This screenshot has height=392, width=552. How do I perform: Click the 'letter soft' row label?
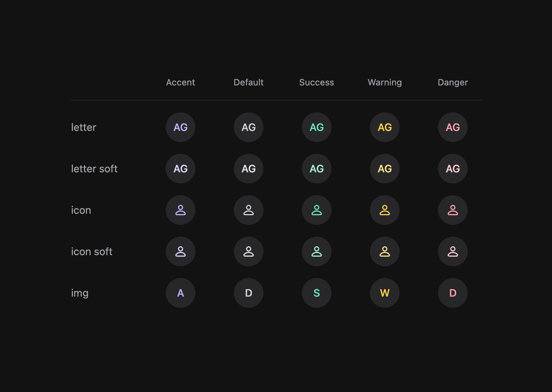(x=94, y=169)
